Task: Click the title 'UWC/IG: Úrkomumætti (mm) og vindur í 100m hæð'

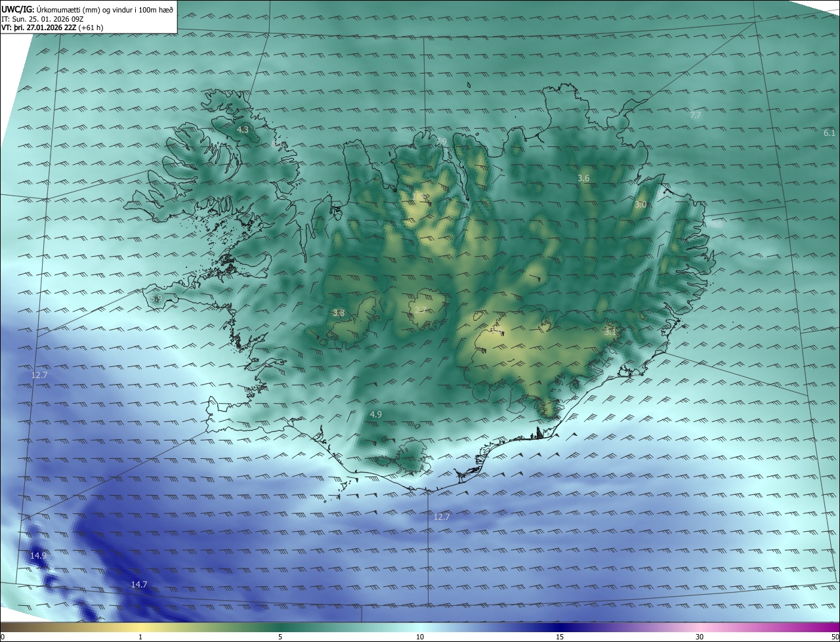Action: [87, 9]
